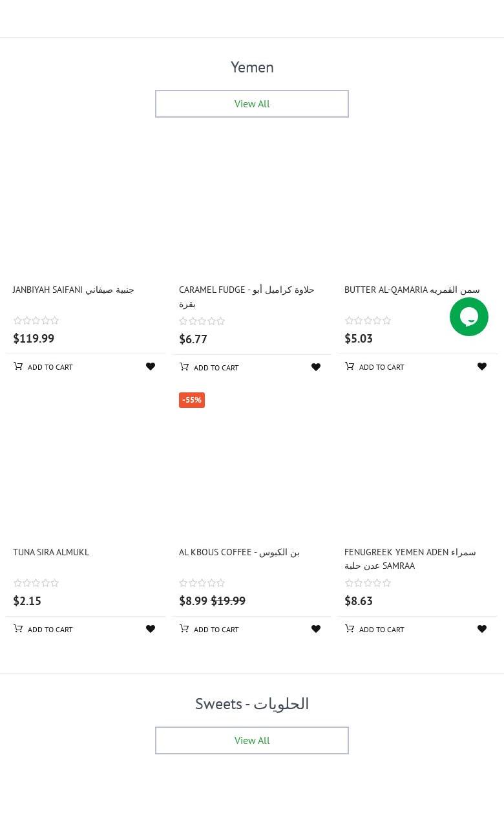Open Janbiyah Saifani product title link
Image resolution: width=504 pixels, height=819 pixels.
tap(73, 290)
